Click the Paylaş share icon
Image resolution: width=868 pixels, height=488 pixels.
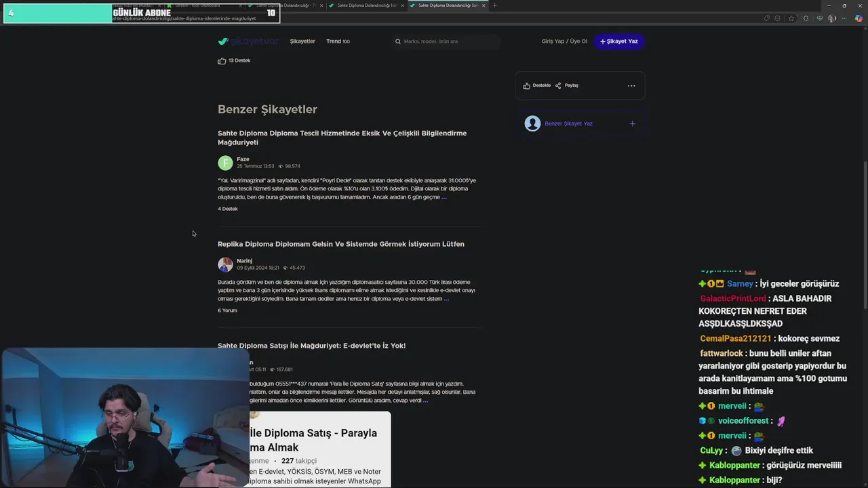pos(558,85)
